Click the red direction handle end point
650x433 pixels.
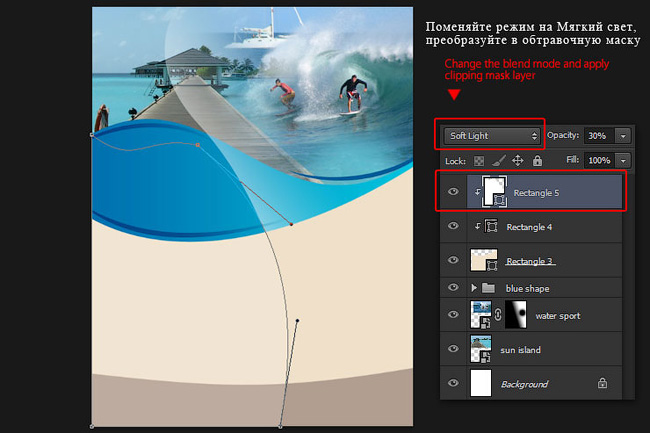[291, 224]
